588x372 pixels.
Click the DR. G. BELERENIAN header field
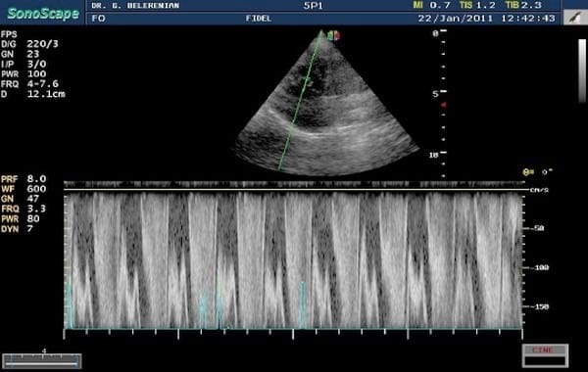click(135, 6)
